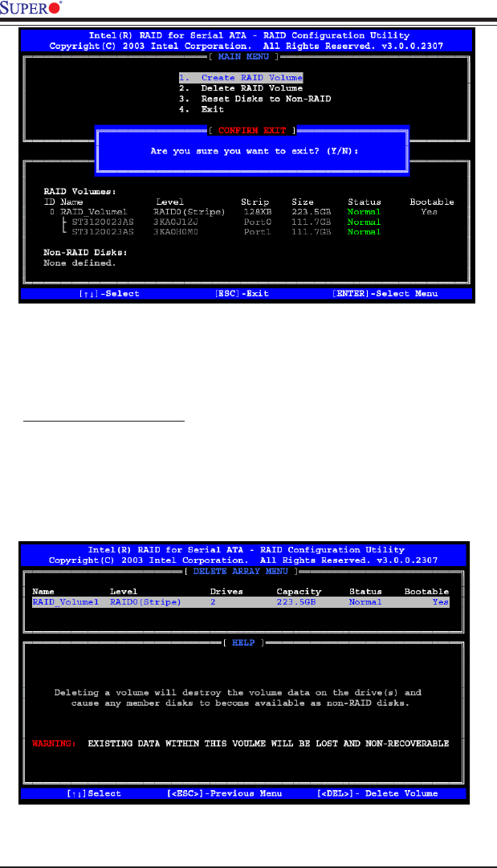Click 'Bootable' header in RAID Volumes table
Screen dimensions: 497x868
[432, 202]
